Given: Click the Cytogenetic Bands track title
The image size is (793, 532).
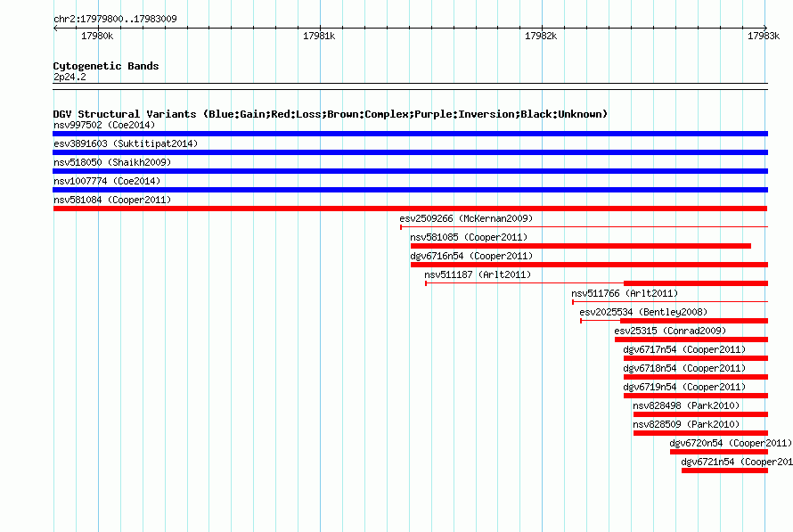Looking at the screenshot, I should 106,66.
